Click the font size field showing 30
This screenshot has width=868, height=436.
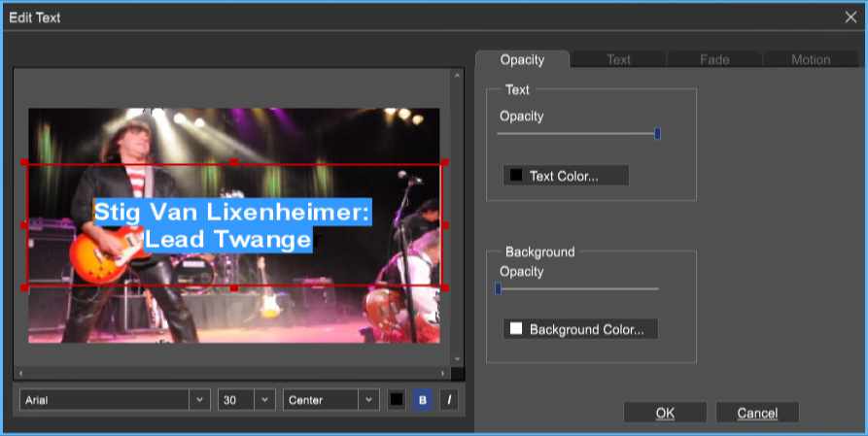point(236,400)
